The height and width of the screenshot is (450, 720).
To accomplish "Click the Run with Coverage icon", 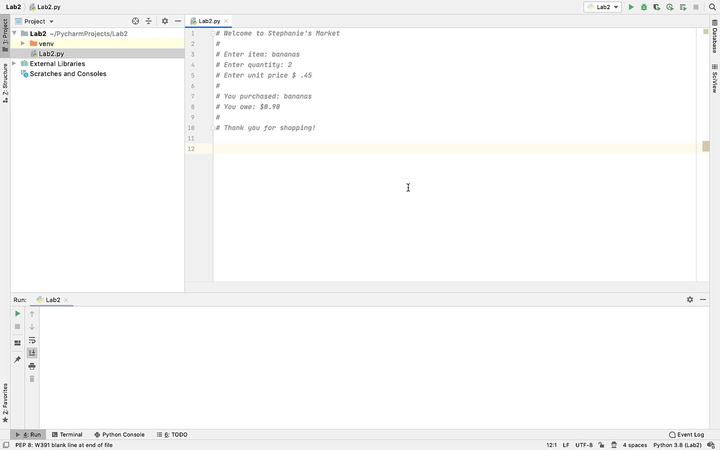I will [x=657, y=7].
